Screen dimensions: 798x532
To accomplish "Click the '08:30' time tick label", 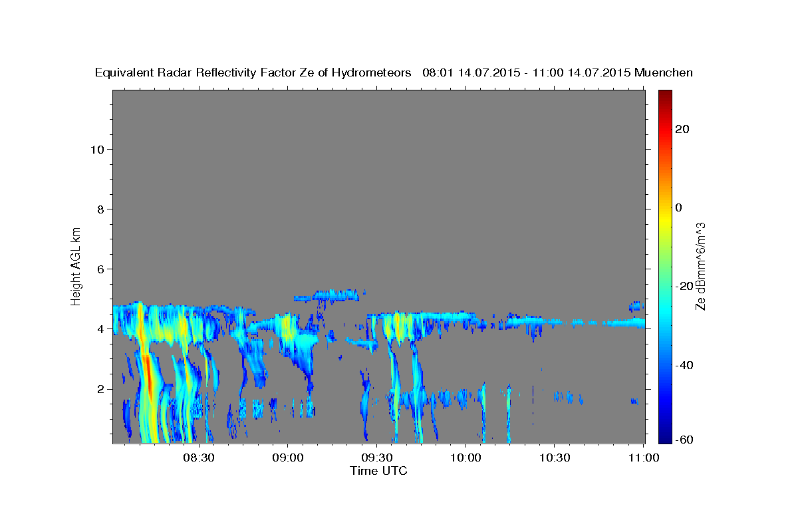I will click(x=198, y=458).
